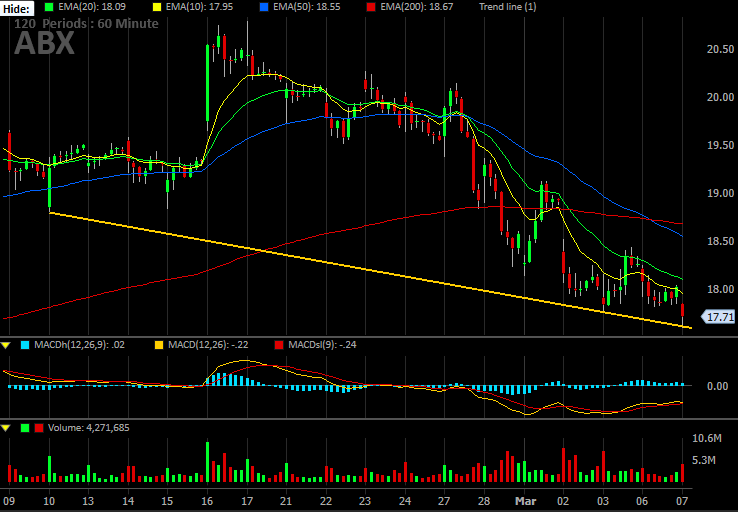Click the 120 Periods : 60 Minute label
This screenshot has height=512, width=738.
click(x=86, y=24)
